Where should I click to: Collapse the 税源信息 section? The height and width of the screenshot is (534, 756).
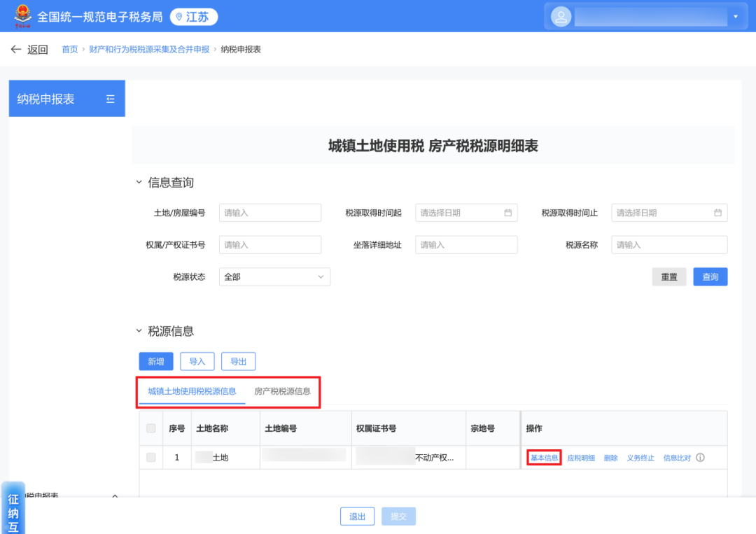click(139, 330)
